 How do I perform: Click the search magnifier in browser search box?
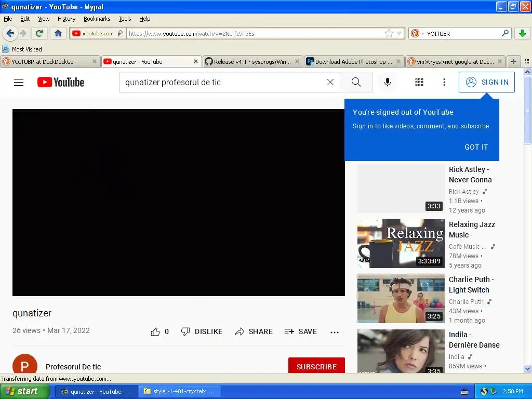point(505,33)
